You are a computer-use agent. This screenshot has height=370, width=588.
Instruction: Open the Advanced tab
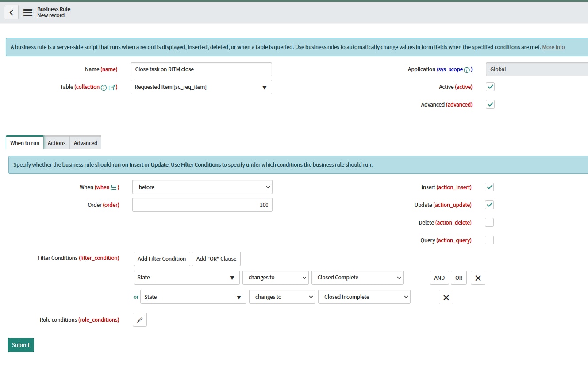click(85, 142)
